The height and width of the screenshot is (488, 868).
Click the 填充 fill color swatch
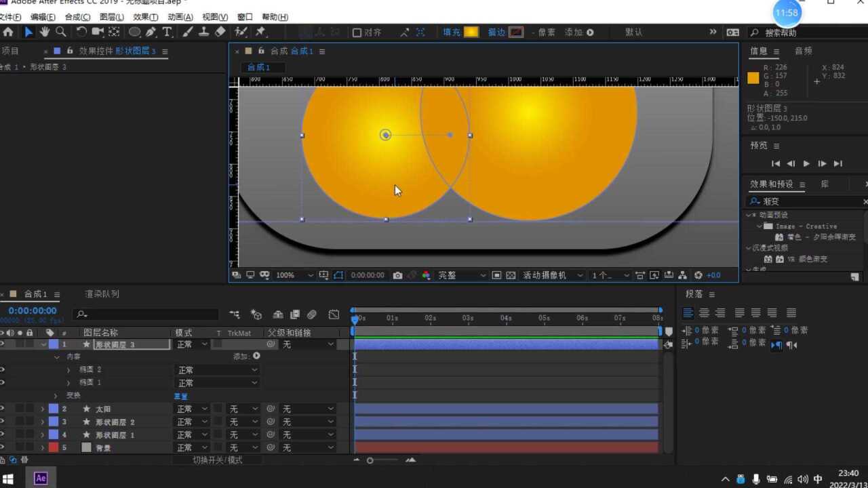471,32
